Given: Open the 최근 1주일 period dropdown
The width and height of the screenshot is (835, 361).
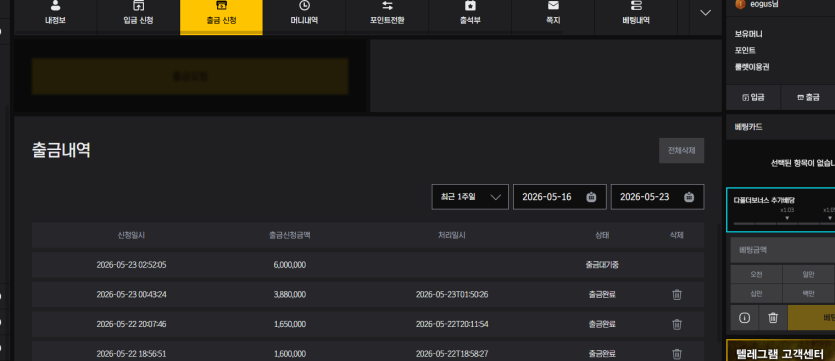Looking at the screenshot, I should (x=470, y=197).
